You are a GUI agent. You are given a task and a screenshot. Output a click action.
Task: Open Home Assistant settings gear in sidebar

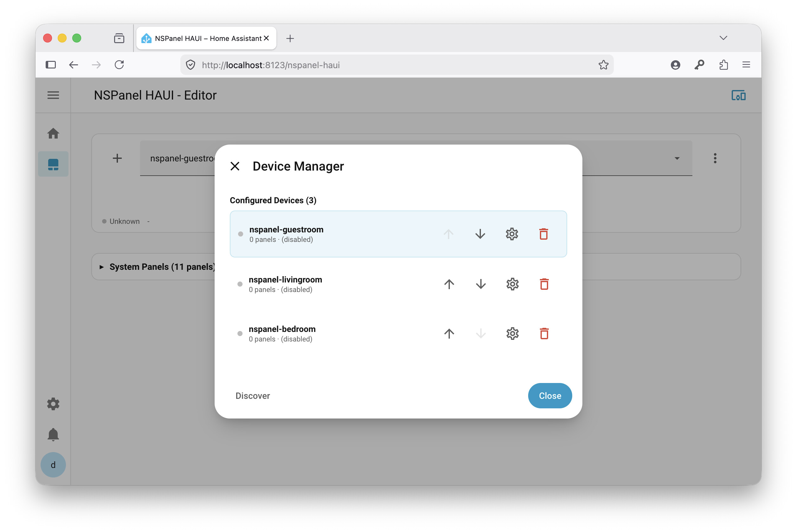53,404
